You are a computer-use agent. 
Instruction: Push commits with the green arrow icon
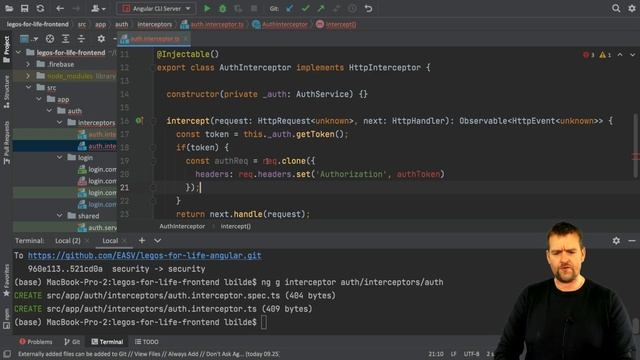tap(321, 8)
